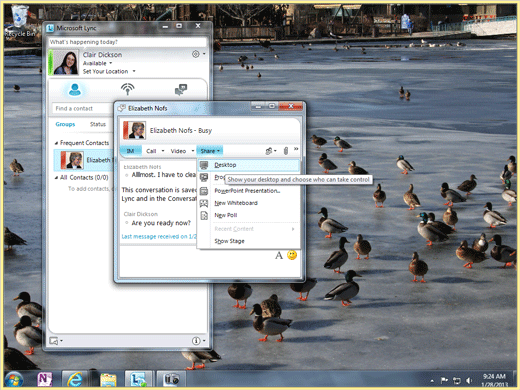Open the display options menu at Lync bottom
The width and height of the screenshot is (520, 390).
(56, 341)
